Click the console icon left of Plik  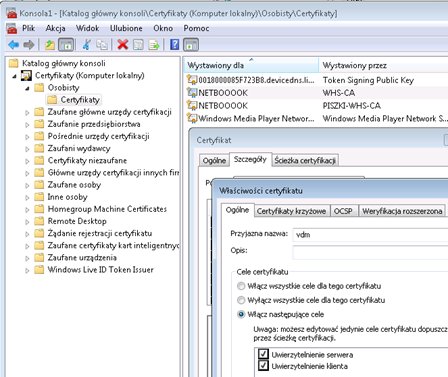12,29
